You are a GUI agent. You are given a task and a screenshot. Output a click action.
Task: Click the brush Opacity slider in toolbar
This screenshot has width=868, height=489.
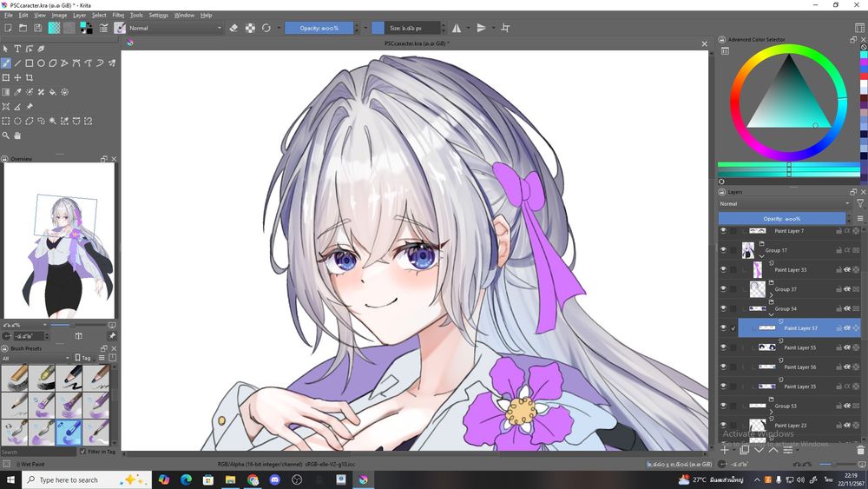pos(319,28)
